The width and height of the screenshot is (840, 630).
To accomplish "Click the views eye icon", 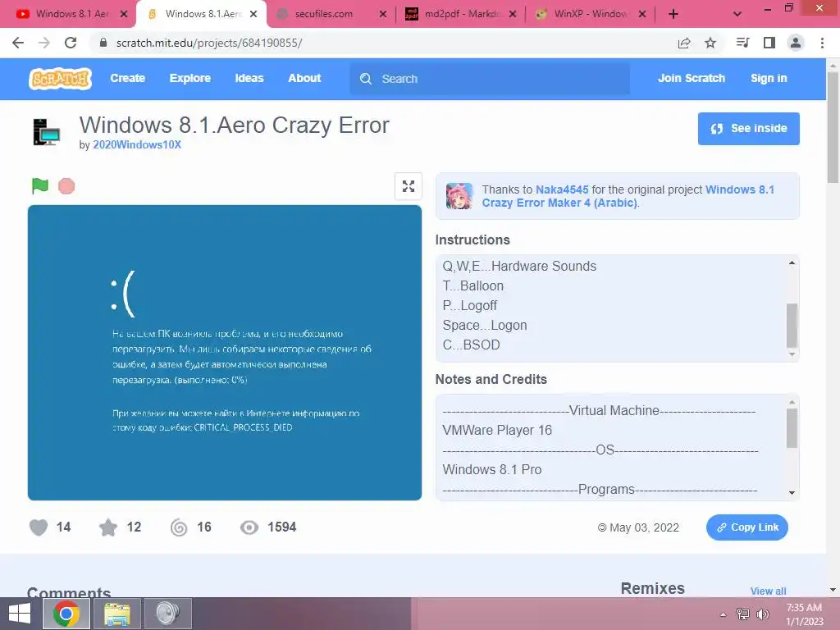I will (249, 527).
